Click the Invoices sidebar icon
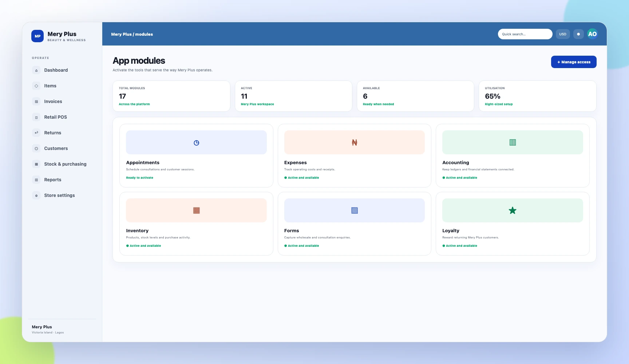The width and height of the screenshot is (629, 364). click(36, 102)
